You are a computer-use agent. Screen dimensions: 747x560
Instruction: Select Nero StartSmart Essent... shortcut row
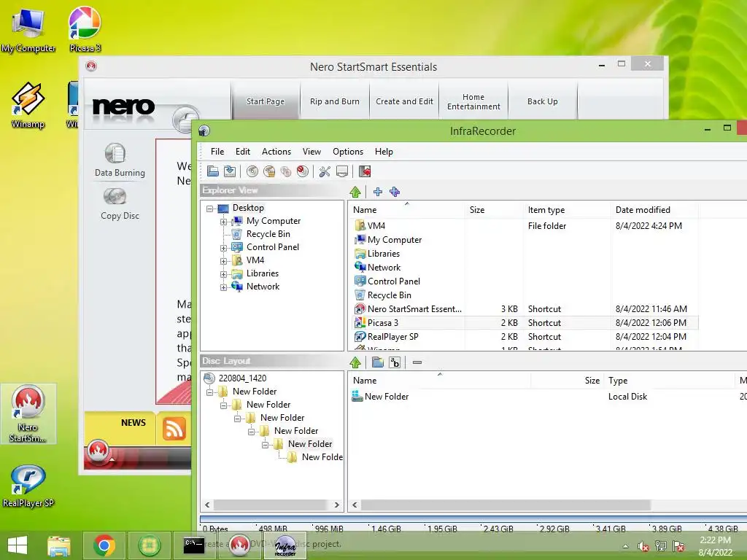point(525,309)
